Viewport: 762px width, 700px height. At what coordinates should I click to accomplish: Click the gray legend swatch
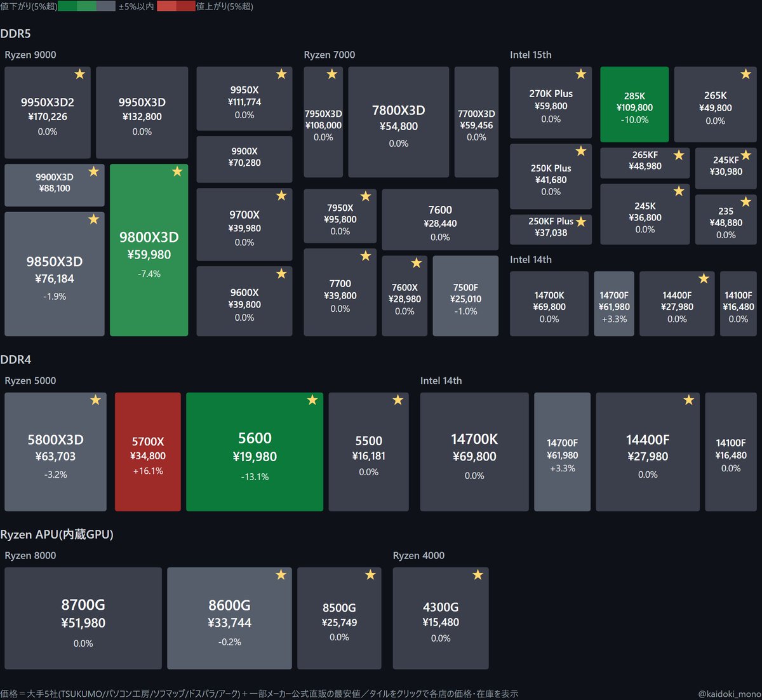tap(106, 6)
